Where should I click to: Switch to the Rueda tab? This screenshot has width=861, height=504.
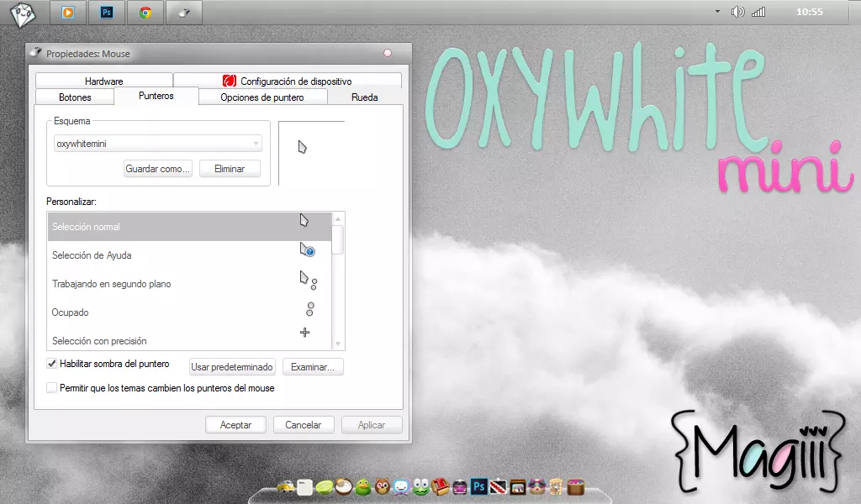365,97
